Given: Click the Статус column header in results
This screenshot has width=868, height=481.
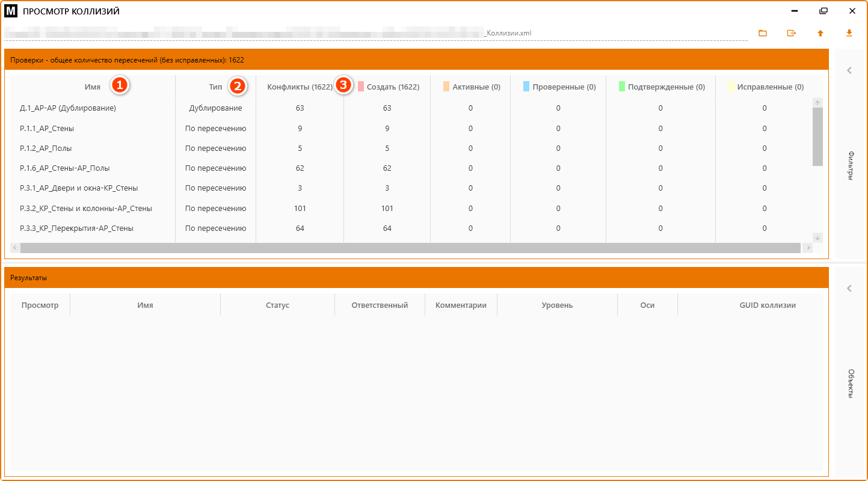Looking at the screenshot, I should point(277,305).
